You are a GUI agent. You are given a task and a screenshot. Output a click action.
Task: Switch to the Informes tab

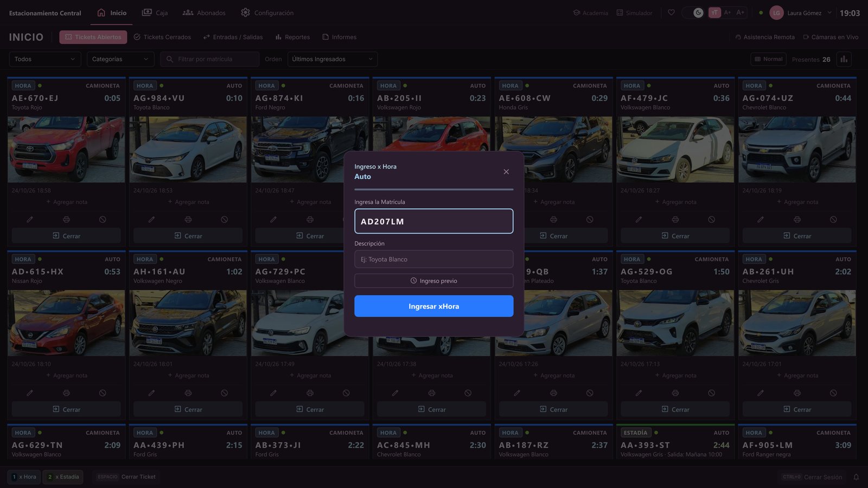[x=340, y=37]
